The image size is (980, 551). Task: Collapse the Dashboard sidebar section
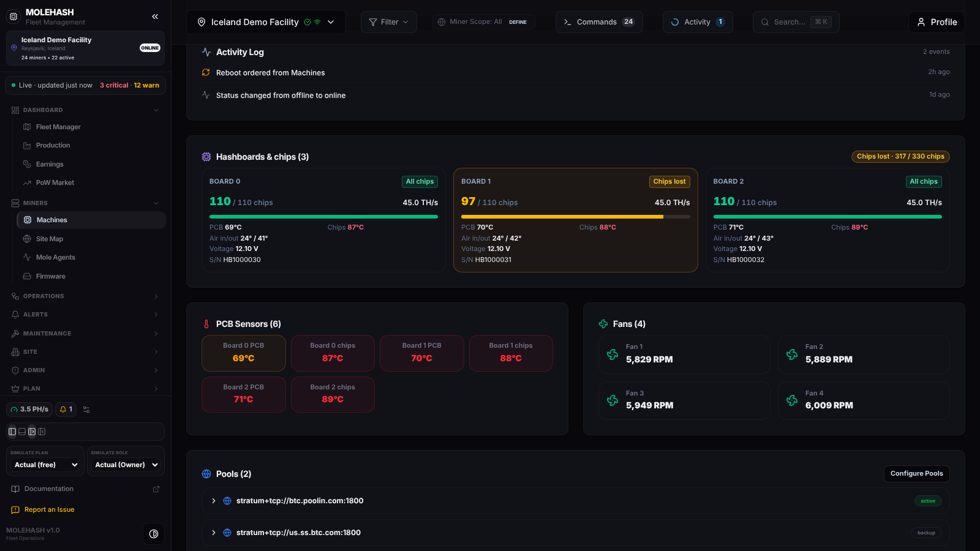85,110
